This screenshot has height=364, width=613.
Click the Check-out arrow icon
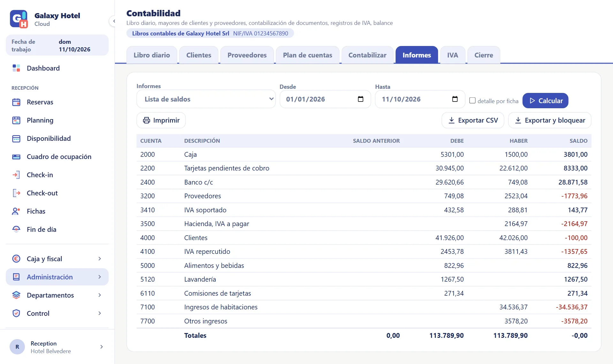point(16,193)
